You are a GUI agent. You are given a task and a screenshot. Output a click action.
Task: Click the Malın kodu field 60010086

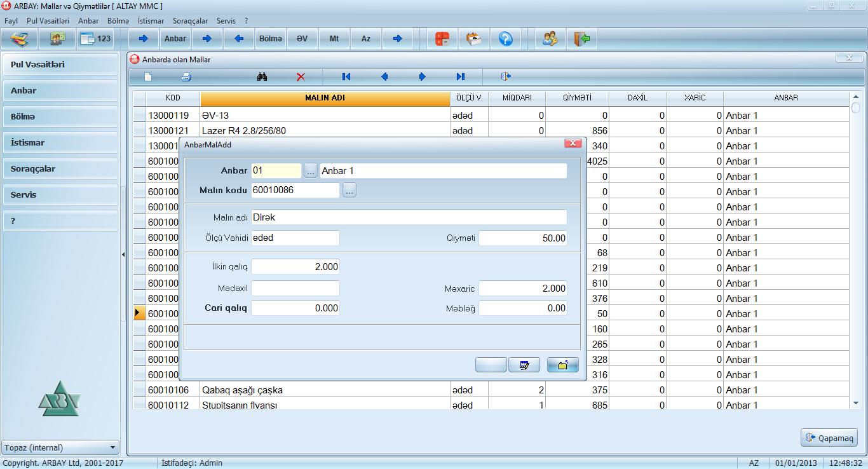point(295,190)
